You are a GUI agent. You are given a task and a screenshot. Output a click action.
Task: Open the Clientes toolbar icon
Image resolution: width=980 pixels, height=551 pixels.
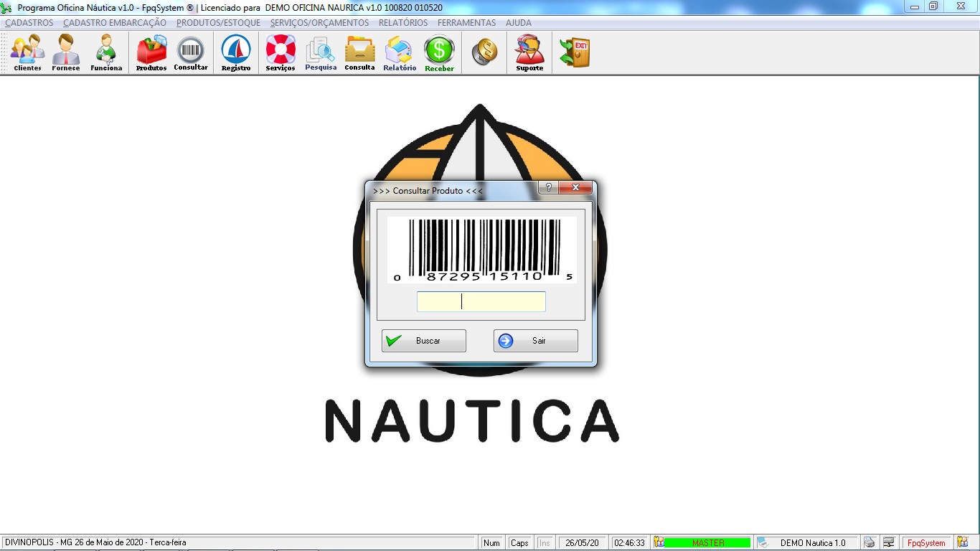tap(27, 53)
